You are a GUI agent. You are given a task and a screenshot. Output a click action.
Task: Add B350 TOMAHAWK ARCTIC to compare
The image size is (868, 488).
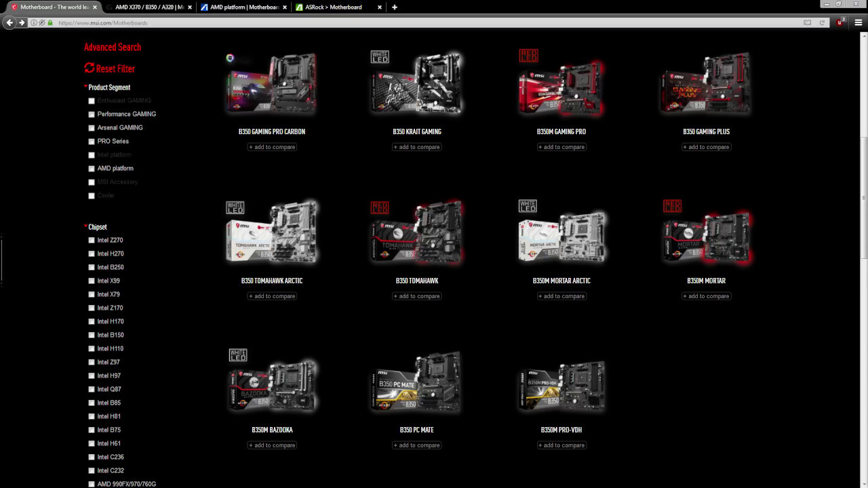tap(272, 296)
